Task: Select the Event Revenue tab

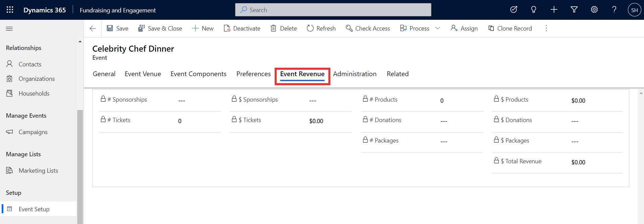Action: pyautogui.click(x=302, y=74)
